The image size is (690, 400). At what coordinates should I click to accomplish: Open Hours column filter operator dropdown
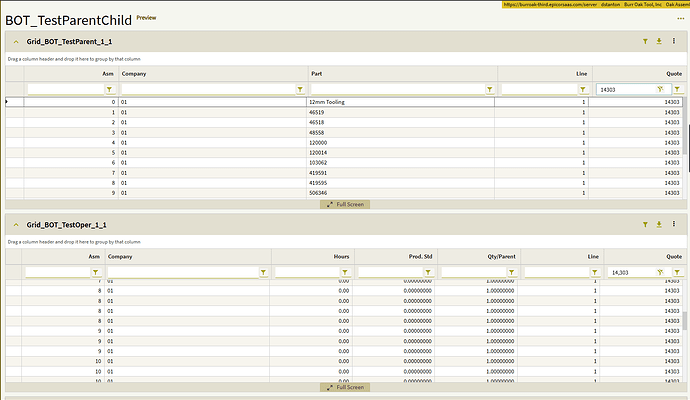click(346, 272)
